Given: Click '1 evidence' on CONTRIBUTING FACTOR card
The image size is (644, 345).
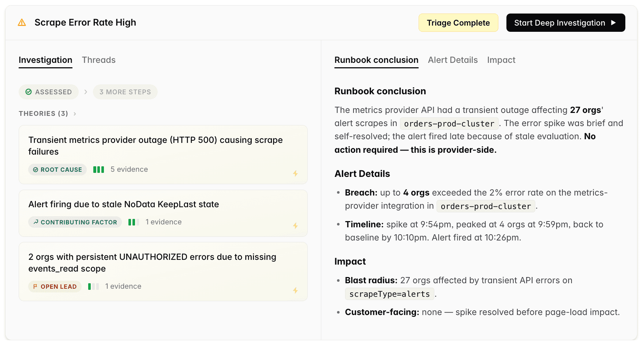Looking at the screenshot, I should click(x=164, y=222).
